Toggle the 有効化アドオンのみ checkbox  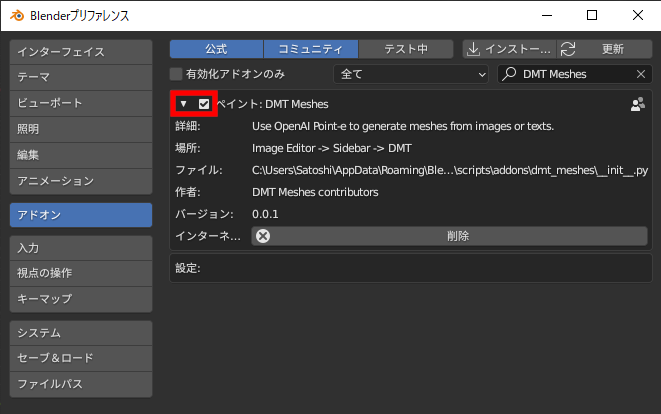(177, 74)
